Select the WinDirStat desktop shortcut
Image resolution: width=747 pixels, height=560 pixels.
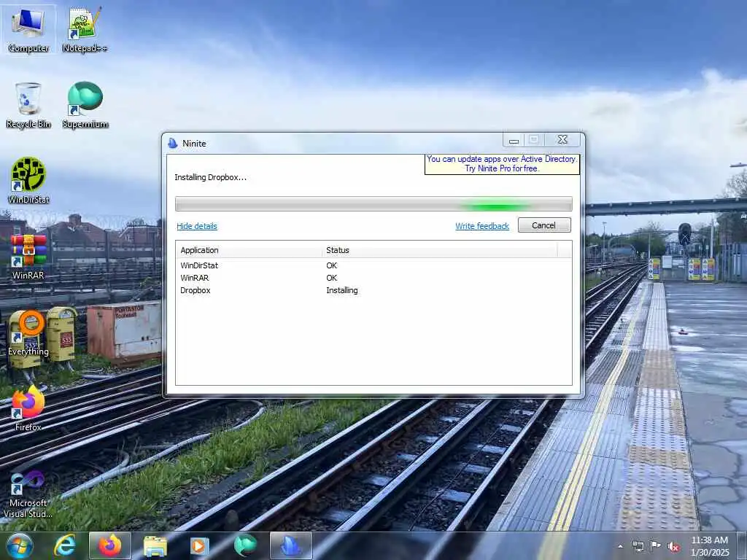point(28,181)
